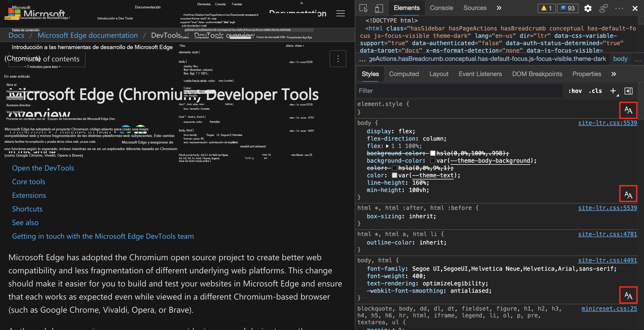
Task: Click the 93 messages issues badge
Action: [x=568, y=8]
